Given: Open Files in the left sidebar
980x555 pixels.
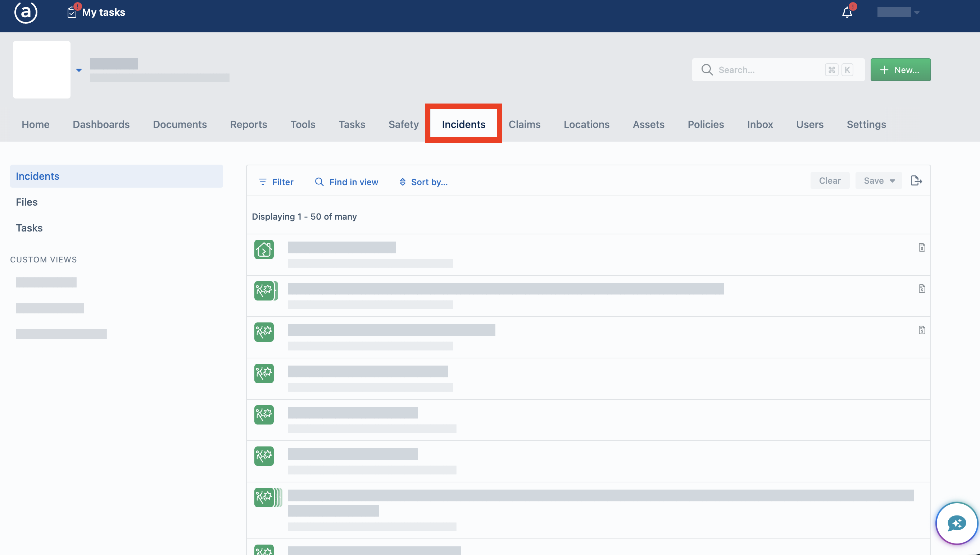Looking at the screenshot, I should click(27, 202).
